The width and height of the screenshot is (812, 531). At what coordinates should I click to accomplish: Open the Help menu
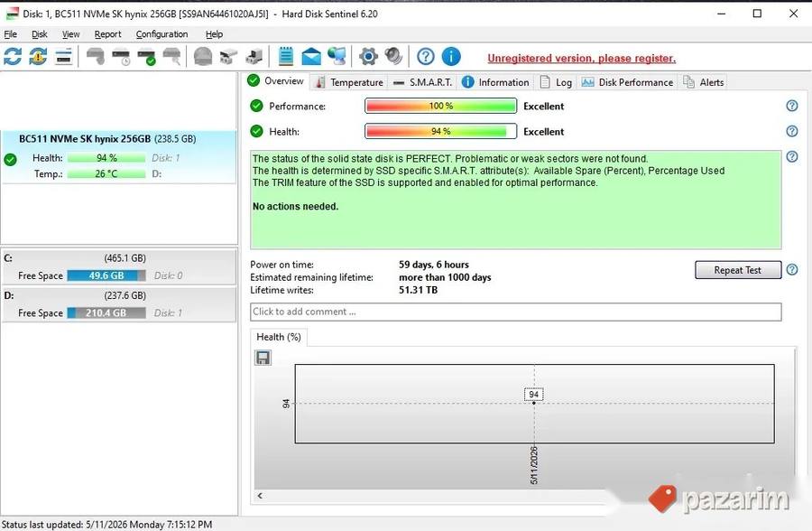point(215,34)
